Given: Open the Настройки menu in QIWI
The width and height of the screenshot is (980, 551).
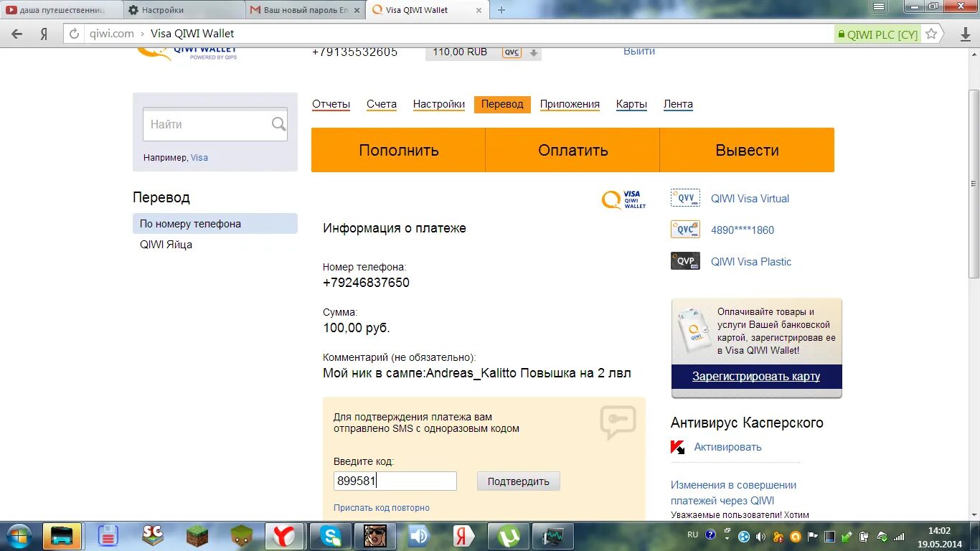Looking at the screenshot, I should pyautogui.click(x=439, y=104).
